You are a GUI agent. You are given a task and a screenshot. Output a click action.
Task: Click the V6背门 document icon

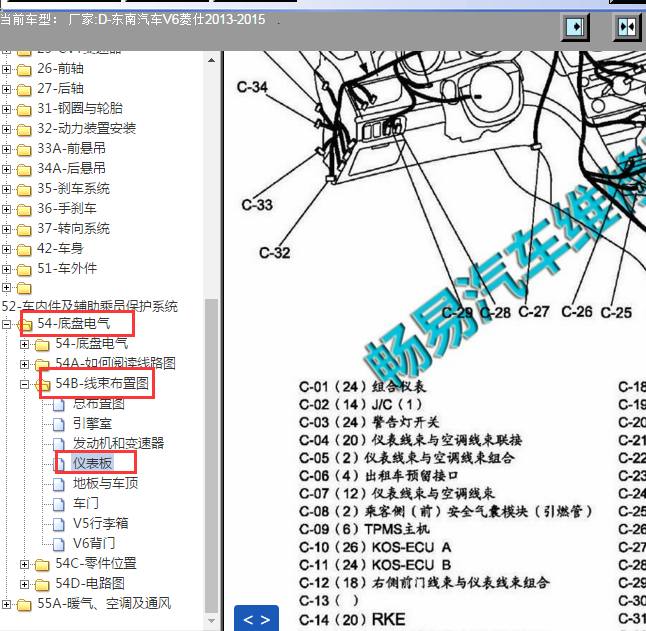[59, 545]
